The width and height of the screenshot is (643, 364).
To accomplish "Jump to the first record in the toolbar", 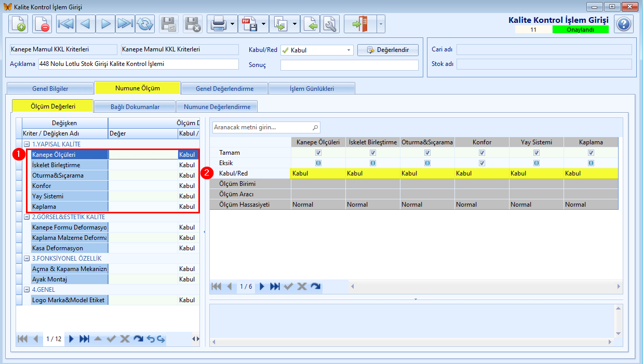I will click(66, 24).
